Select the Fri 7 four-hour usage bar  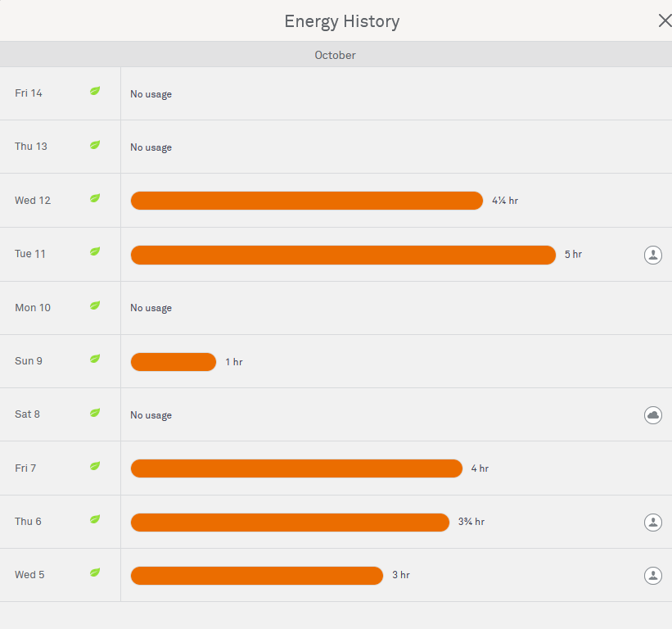tap(296, 468)
